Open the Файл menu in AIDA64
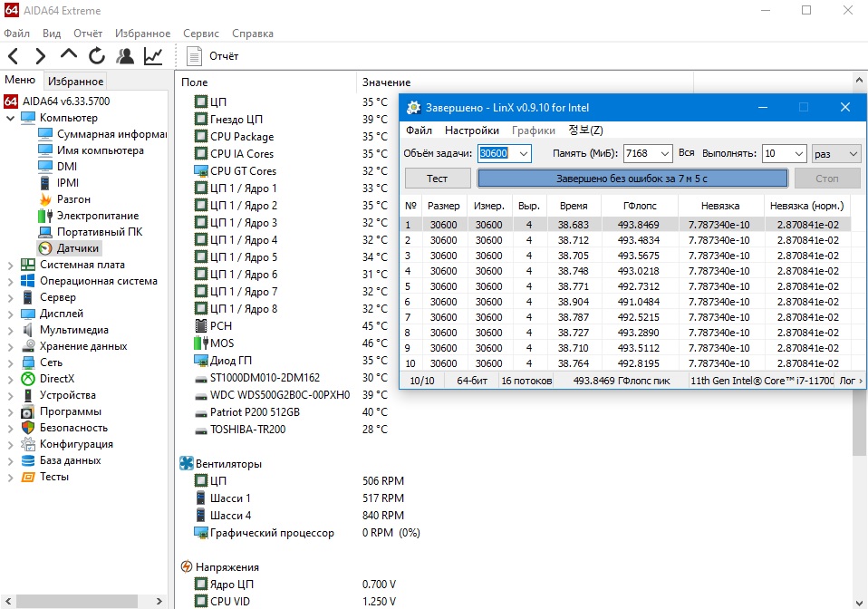 coord(16,34)
